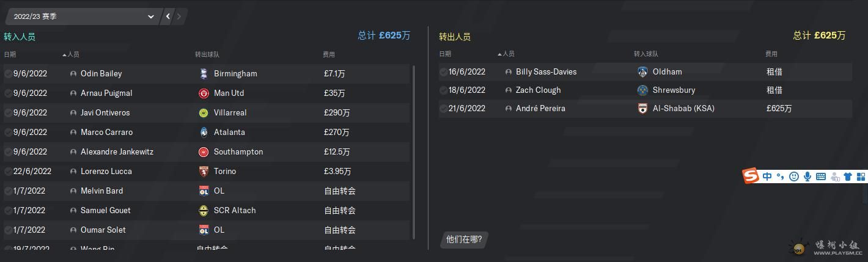Go to previous season with left chevron
868x262 pixels.
pyautogui.click(x=169, y=16)
